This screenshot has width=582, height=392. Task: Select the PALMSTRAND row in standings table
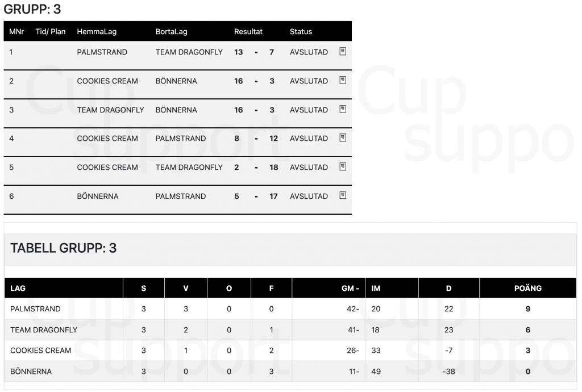click(290, 308)
